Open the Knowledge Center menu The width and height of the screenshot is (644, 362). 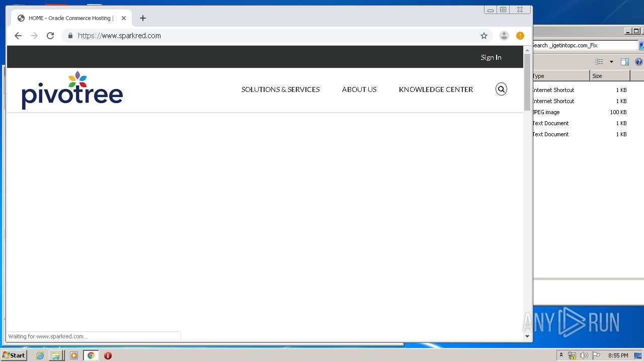436,89
